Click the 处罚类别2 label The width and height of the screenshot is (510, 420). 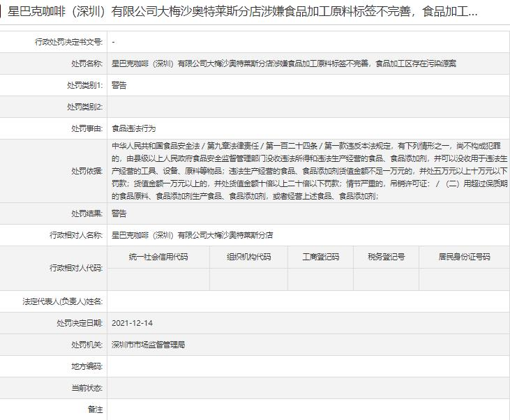click(x=85, y=107)
